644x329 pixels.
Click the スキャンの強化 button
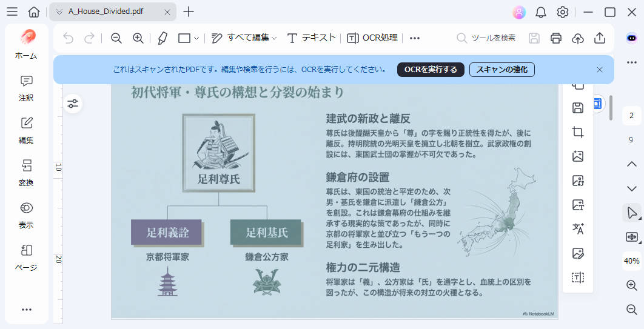tap(502, 70)
